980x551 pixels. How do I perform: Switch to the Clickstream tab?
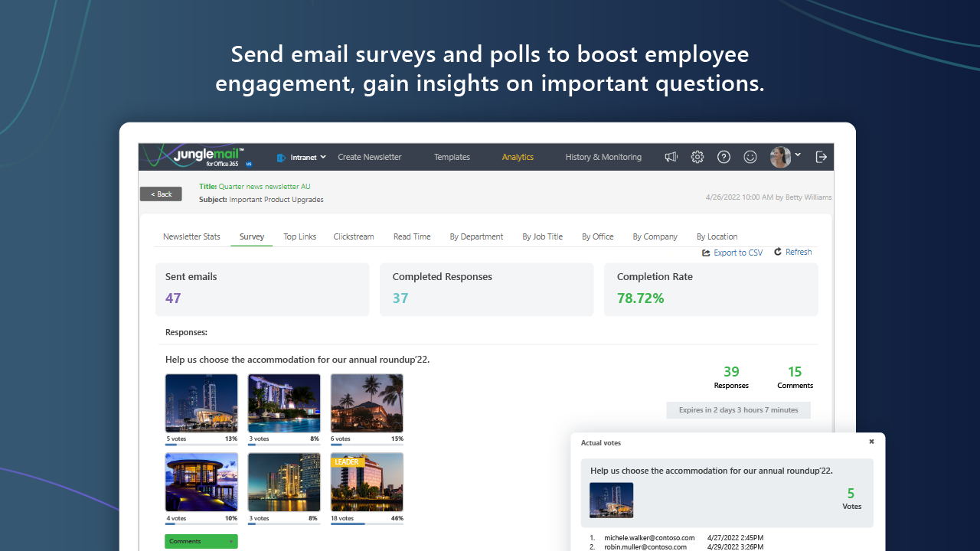(353, 236)
